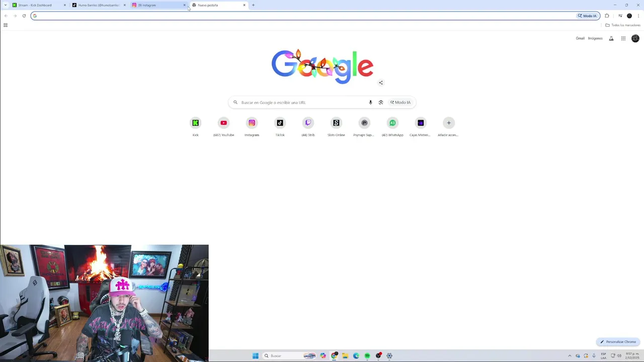Screen dimensions: 644x362
Task: Share the Google doodle
Action: click(x=381, y=82)
